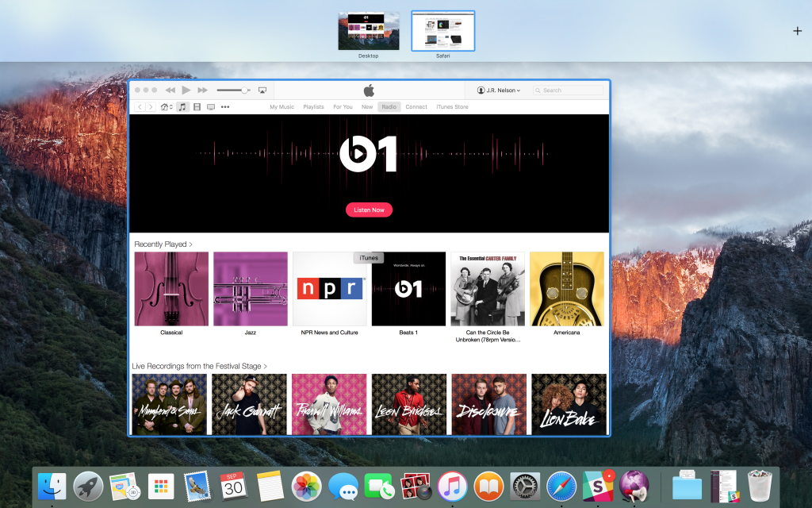Screen dimensions: 812x508
Task: Skip to previous track in iTunes
Action: point(170,90)
